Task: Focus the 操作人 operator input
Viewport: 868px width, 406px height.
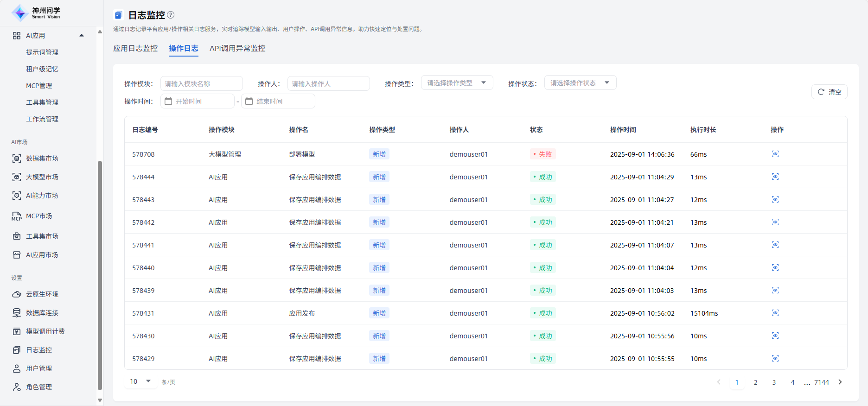Action: tap(328, 83)
